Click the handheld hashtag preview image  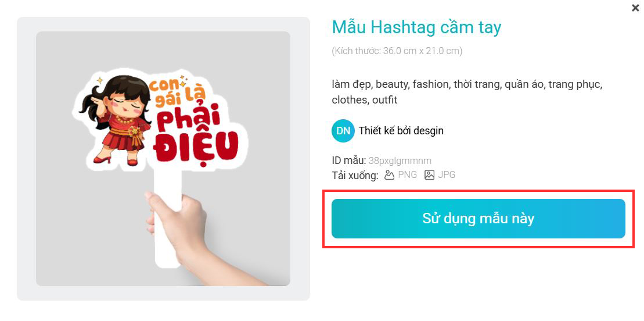[163, 158]
